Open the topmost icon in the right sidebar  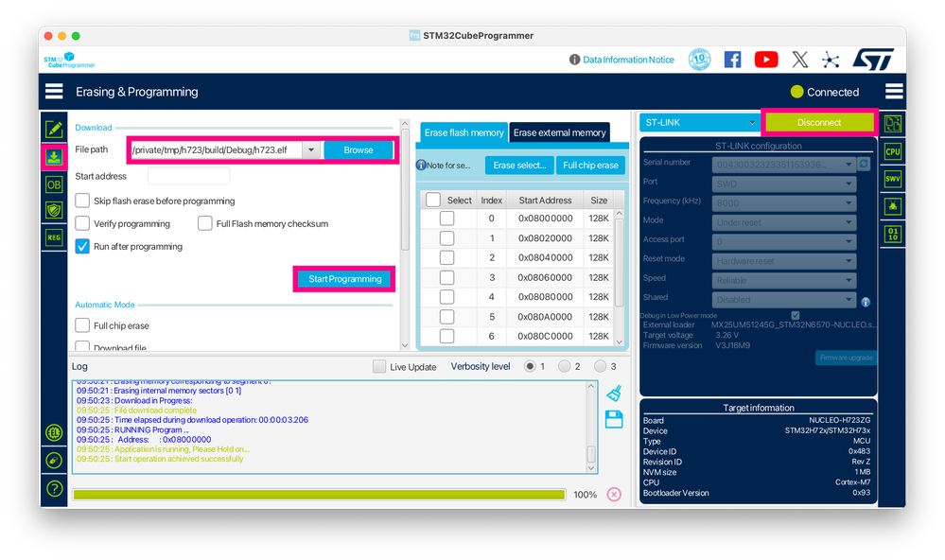click(x=893, y=124)
